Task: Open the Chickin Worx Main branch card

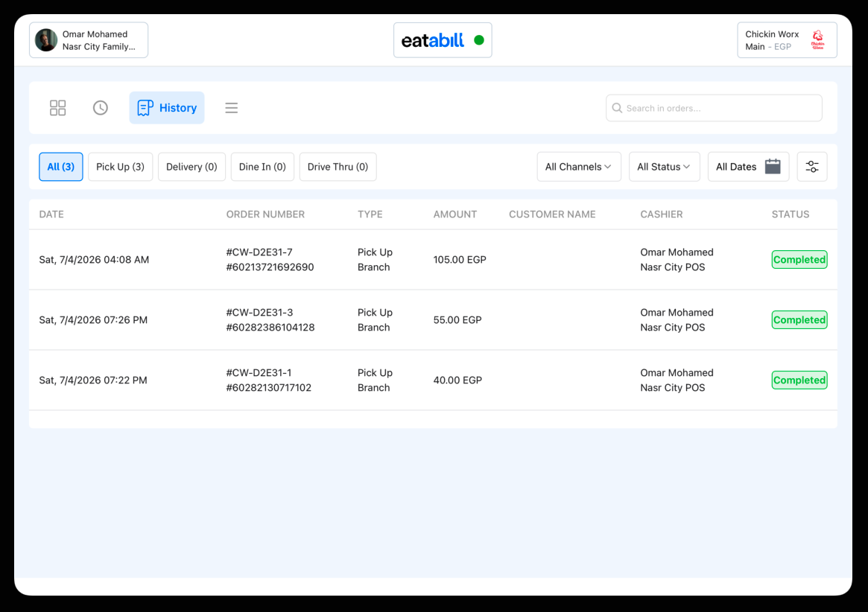Action: coord(787,40)
